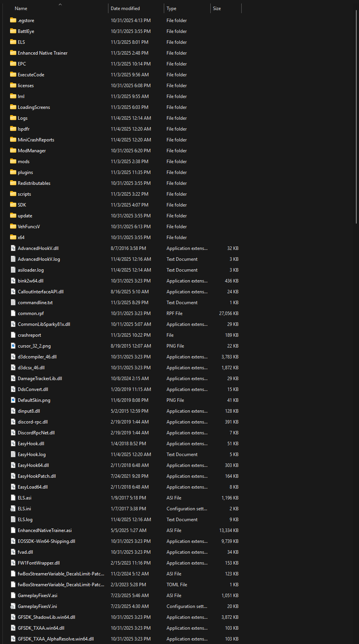
Task: Click the commandline.txt file icon
Action: click(13, 302)
